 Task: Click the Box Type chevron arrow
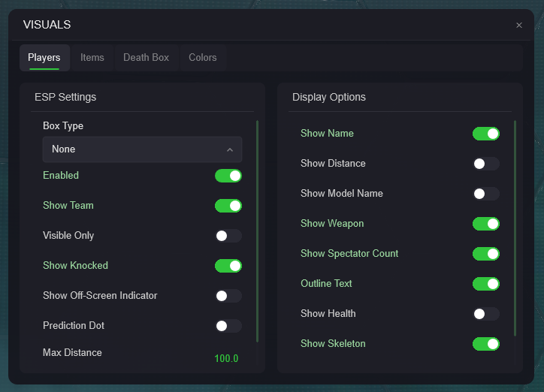click(x=230, y=149)
